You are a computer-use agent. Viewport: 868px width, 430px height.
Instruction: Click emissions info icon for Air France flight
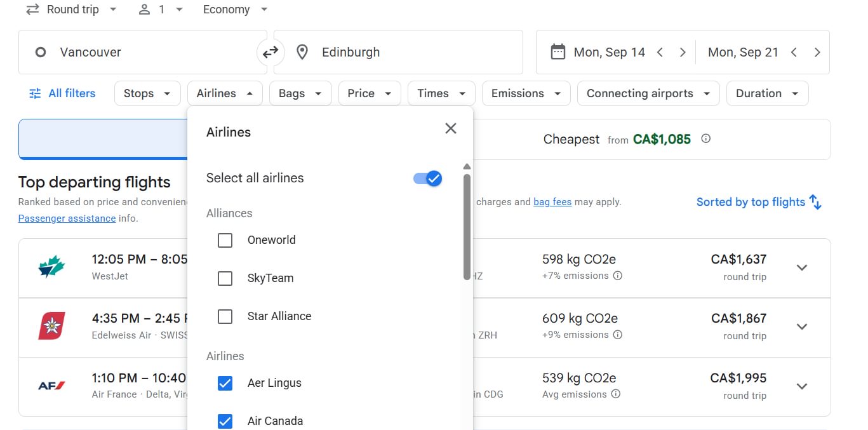pyautogui.click(x=615, y=394)
